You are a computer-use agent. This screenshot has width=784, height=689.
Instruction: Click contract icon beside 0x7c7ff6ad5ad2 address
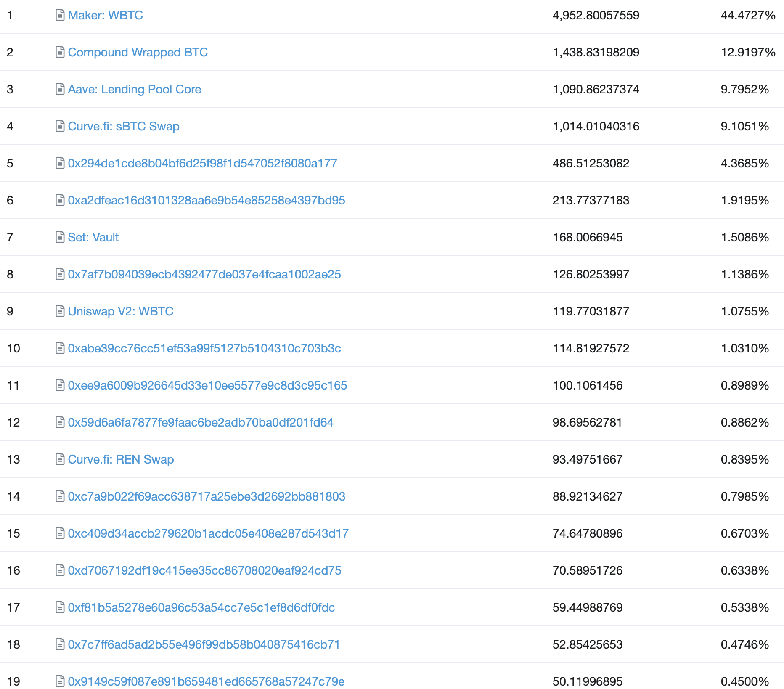click(x=60, y=644)
